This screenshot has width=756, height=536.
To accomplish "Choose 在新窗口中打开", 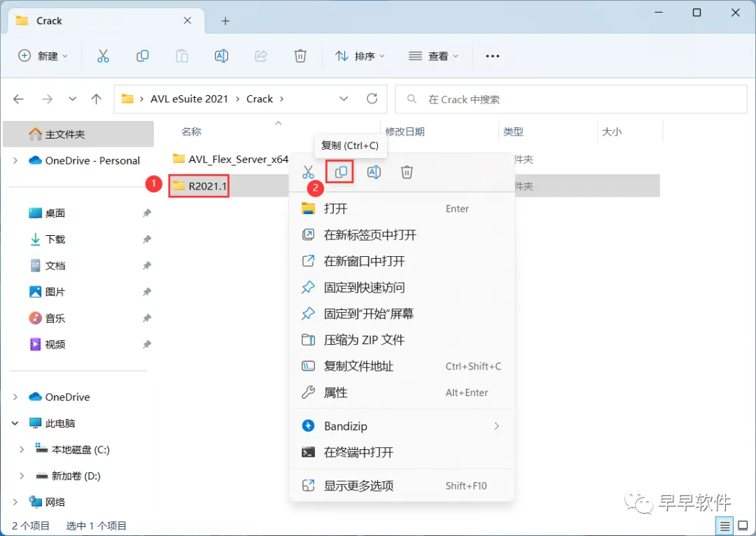I will click(x=401, y=261).
